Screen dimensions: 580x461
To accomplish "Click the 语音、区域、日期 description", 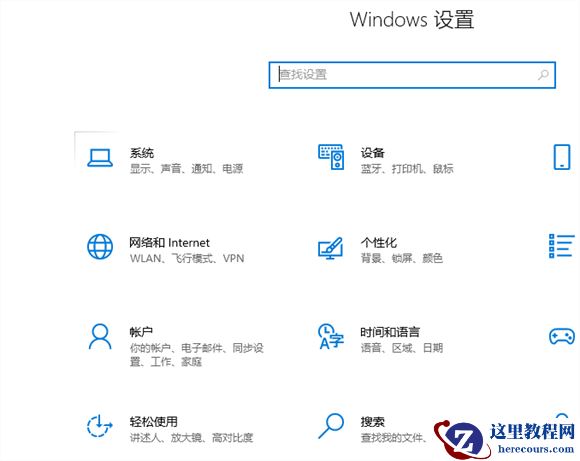I will point(402,348).
